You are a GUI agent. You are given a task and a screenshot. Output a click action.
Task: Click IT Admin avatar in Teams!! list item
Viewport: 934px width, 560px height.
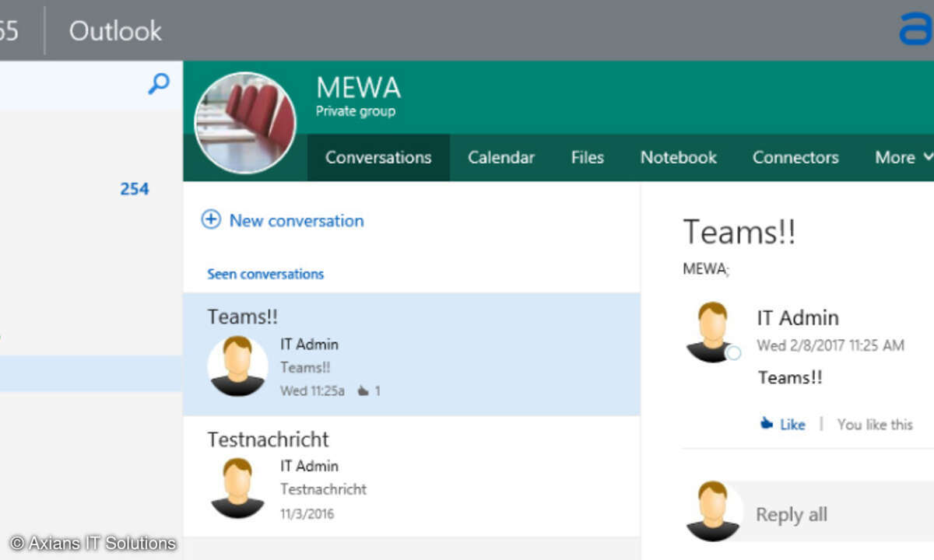pos(237,366)
